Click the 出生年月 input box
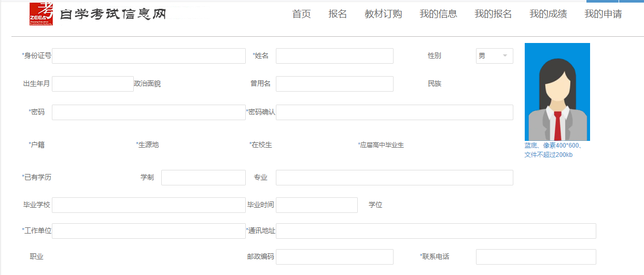644x275 pixels. pos(92,84)
